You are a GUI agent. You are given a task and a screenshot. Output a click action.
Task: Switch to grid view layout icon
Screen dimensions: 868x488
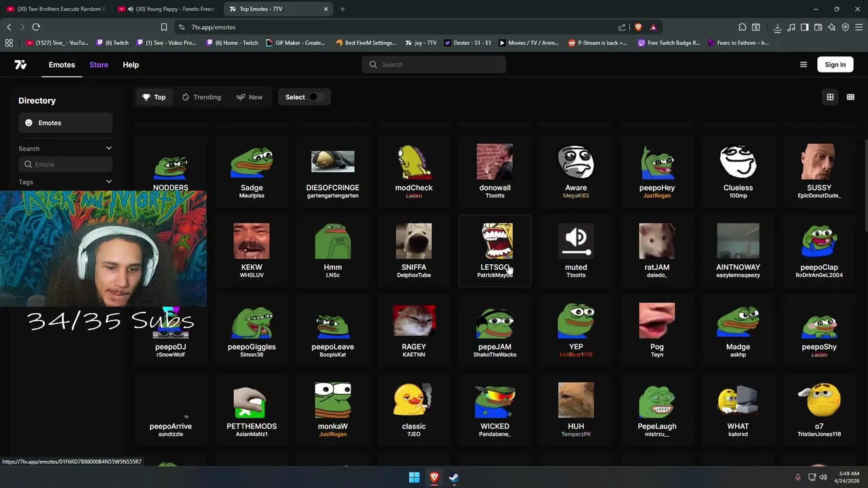tap(830, 97)
